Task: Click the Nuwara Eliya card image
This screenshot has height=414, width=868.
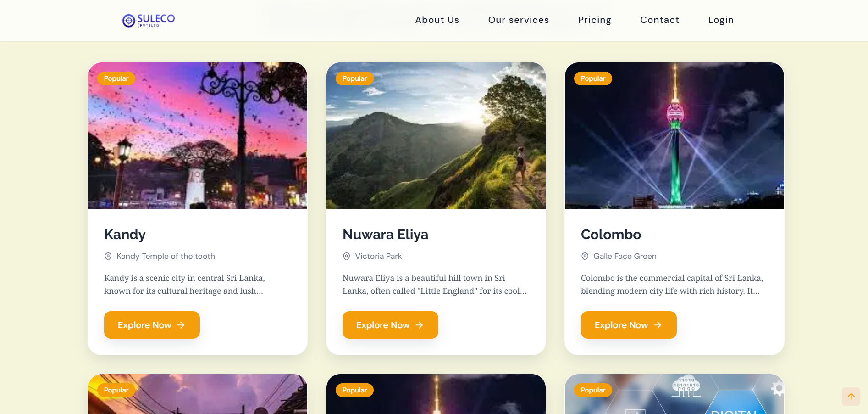Action: tap(436, 136)
